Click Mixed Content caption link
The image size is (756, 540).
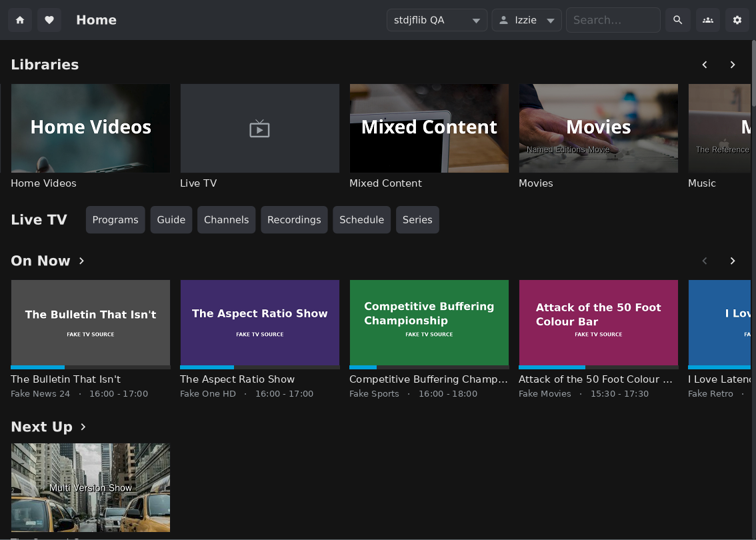pos(385,183)
